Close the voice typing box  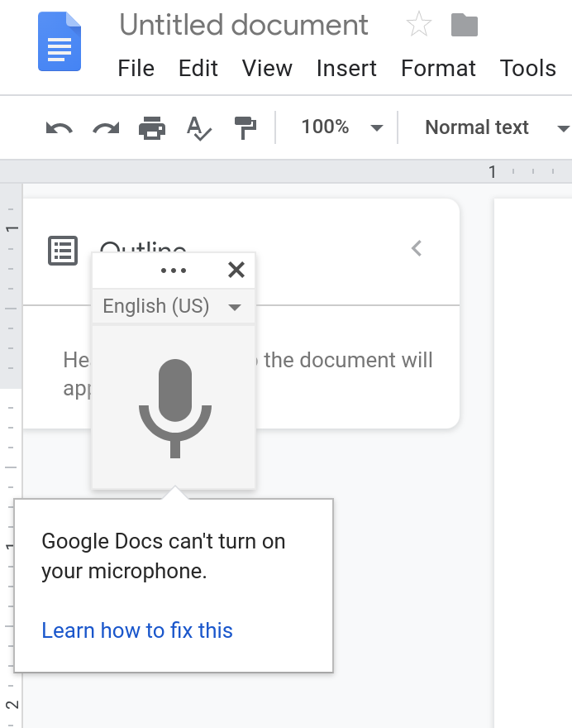point(236,270)
